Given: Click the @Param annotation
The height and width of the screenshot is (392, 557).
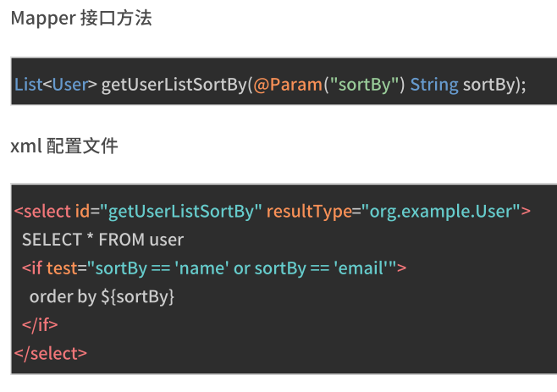Looking at the screenshot, I should point(283,85).
